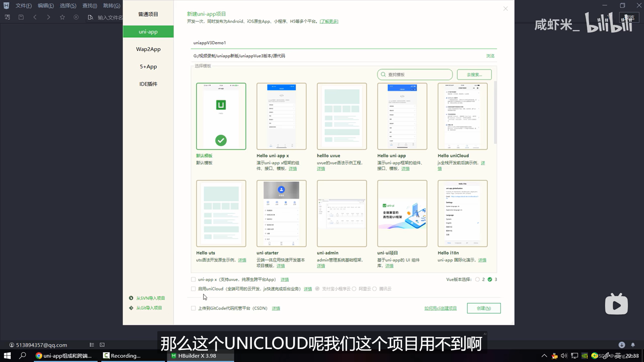Select Vue version 3 radio

coord(490,279)
